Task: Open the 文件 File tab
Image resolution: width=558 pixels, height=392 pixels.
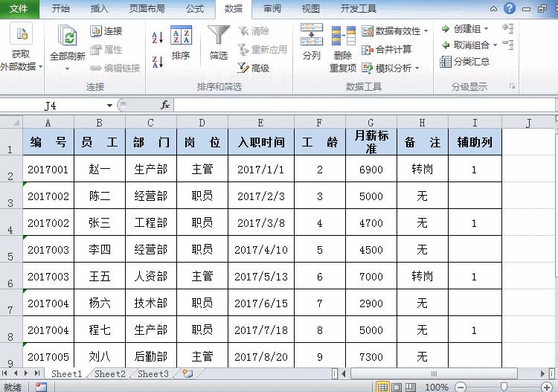Action: click(x=19, y=9)
